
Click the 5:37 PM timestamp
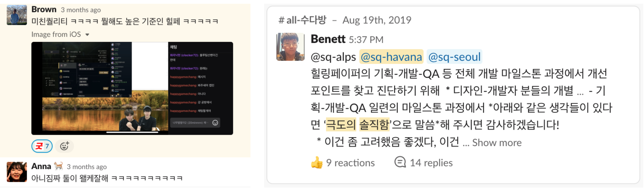[x=366, y=40]
